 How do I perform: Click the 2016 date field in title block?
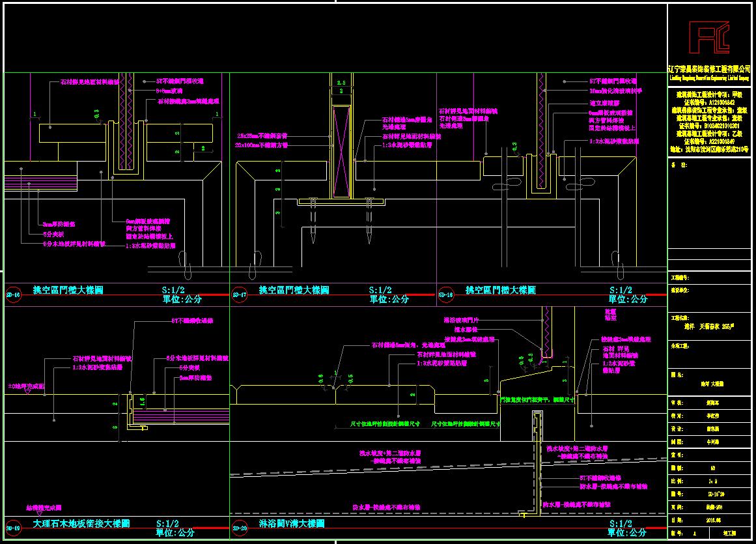[712, 521]
